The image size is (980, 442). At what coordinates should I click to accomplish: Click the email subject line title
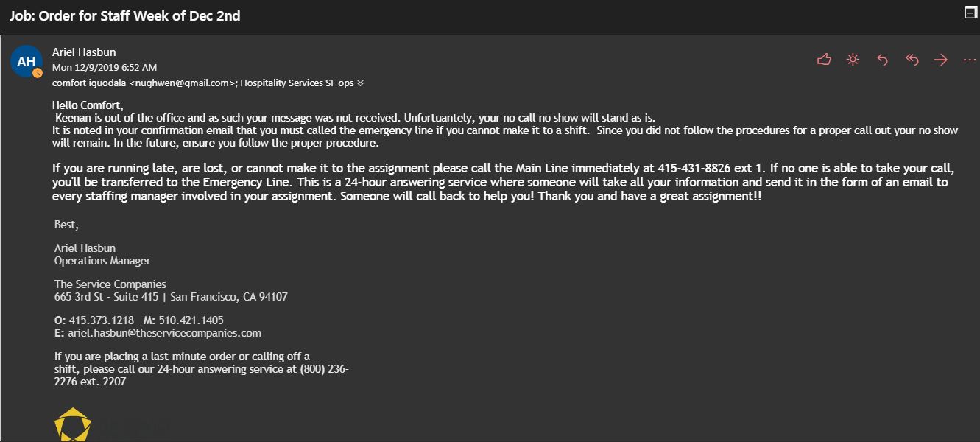[x=124, y=15]
